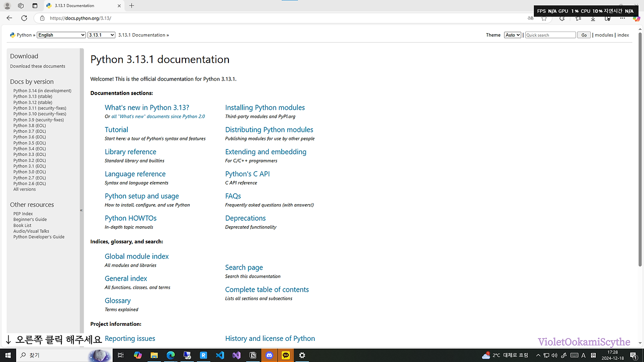Show hidden tray icons with the chevron

[538, 355]
